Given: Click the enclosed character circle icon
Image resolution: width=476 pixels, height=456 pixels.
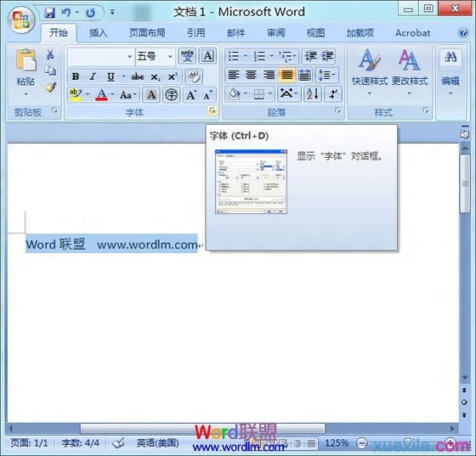Looking at the screenshot, I should click(x=171, y=95).
